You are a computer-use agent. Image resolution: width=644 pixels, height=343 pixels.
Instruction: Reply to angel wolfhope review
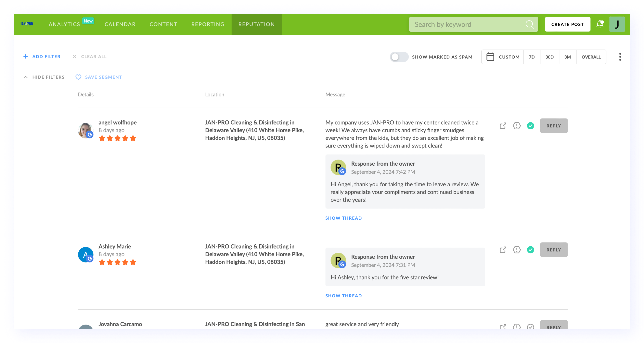[x=554, y=125]
